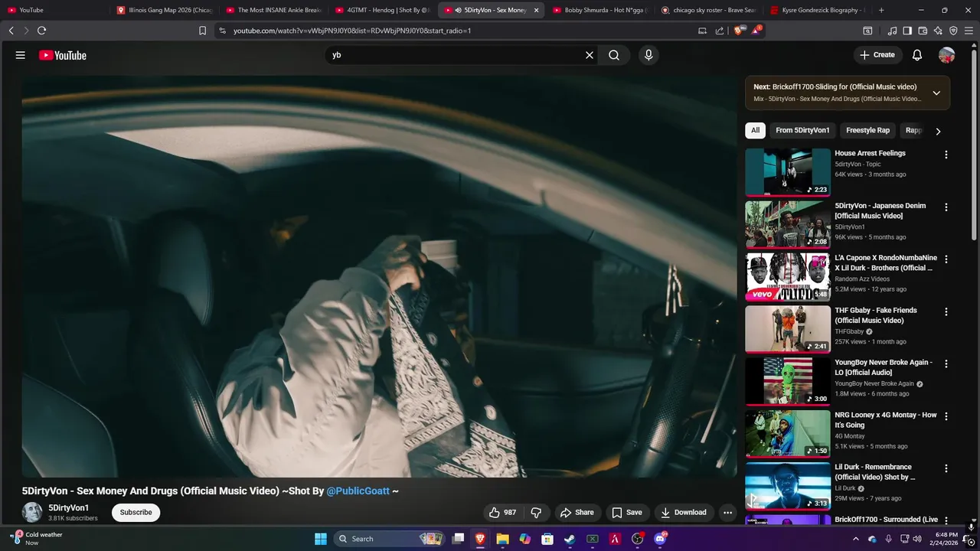This screenshot has height=551, width=980.
Task: Open Steam from the taskbar
Action: pos(570,539)
